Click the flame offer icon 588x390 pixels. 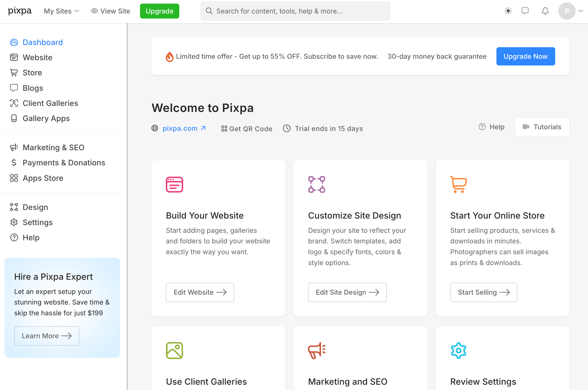point(169,57)
